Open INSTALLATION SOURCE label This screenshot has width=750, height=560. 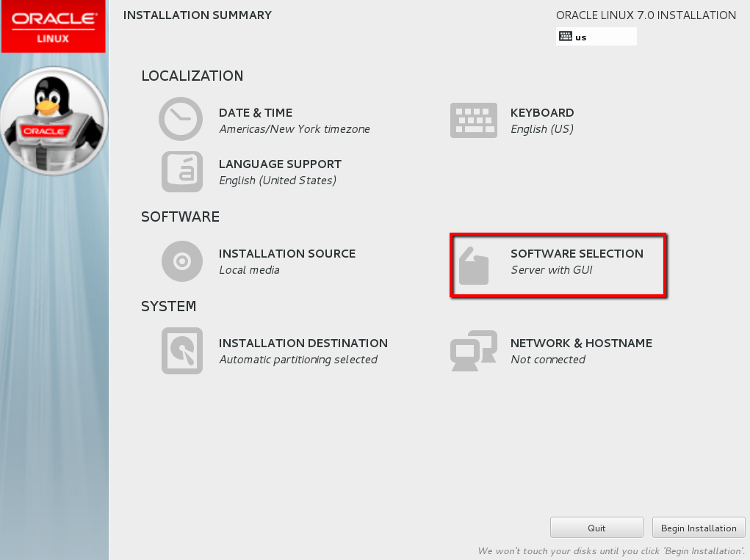[x=287, y=254]
